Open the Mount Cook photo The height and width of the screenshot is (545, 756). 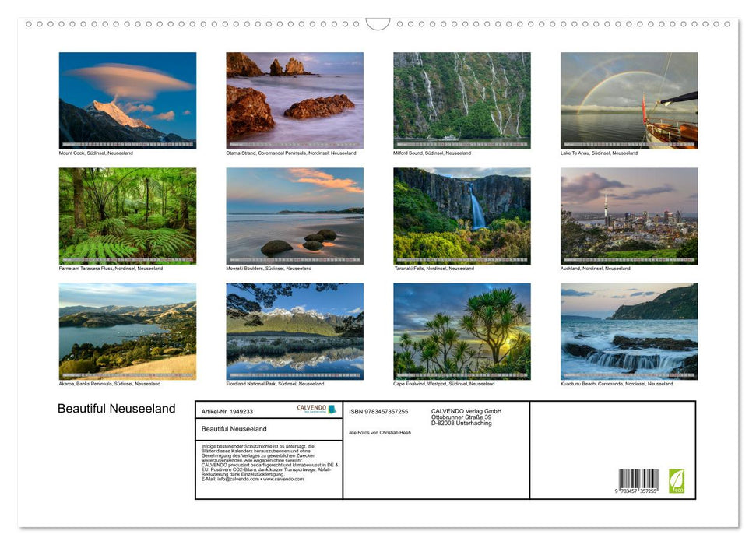(x=128, y=100)
